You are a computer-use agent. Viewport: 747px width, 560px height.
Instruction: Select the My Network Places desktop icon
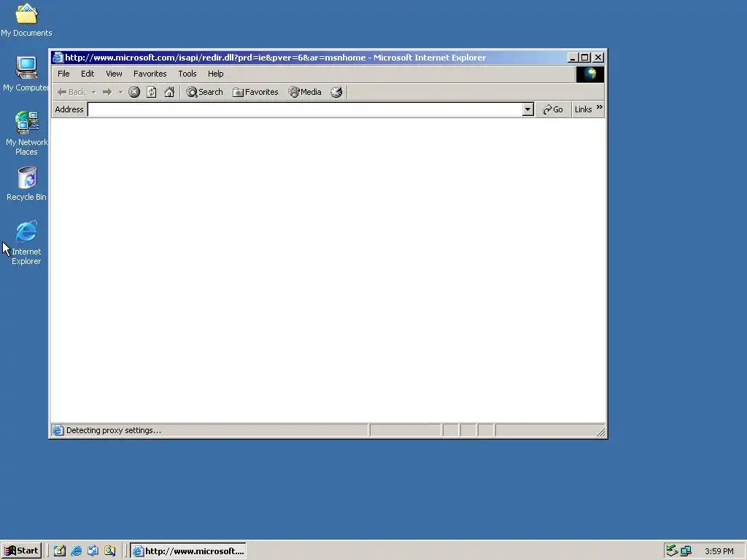(x=26, y=133)
